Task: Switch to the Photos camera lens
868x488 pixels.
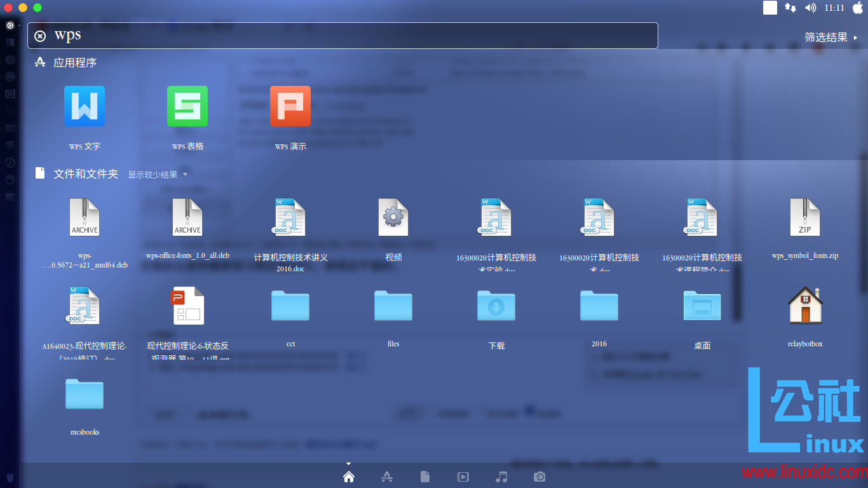Action: (539, 477)
